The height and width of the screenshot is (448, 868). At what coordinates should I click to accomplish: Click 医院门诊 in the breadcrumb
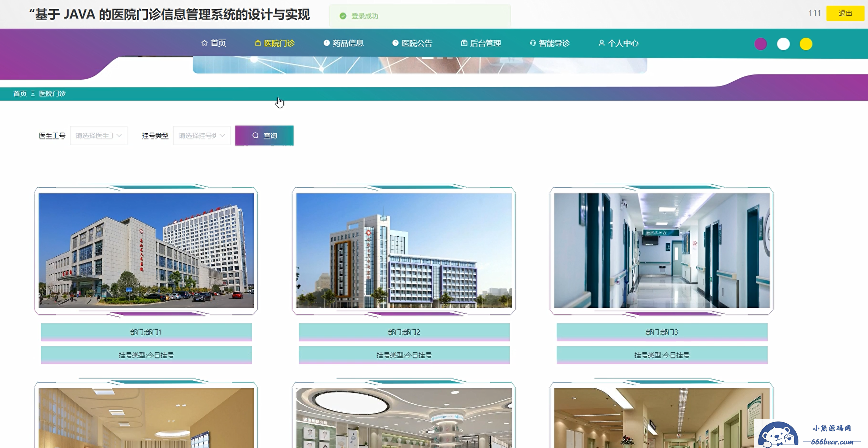pos(52,94)
